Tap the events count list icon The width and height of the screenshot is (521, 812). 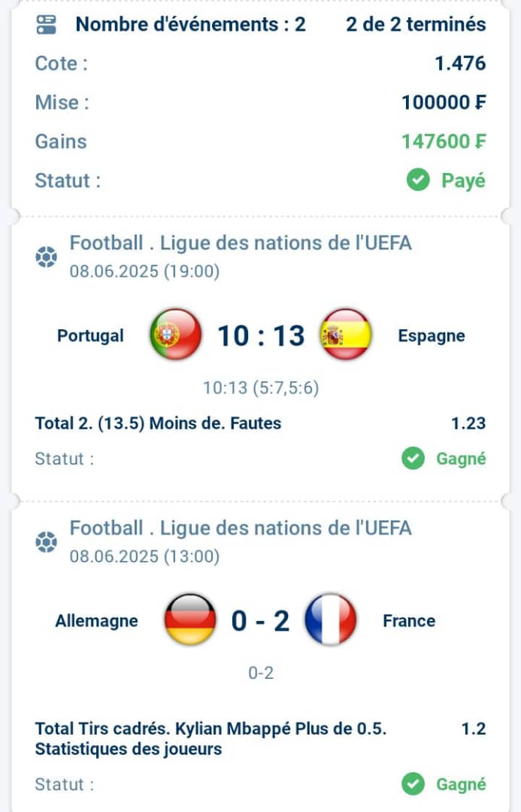tap(46, 24)
